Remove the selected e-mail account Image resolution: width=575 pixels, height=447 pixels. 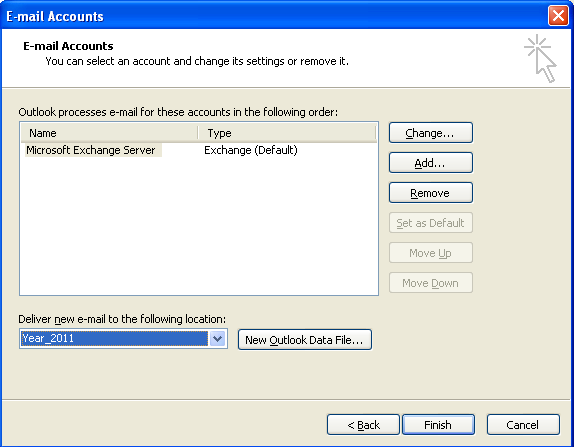tap(431, 193)
